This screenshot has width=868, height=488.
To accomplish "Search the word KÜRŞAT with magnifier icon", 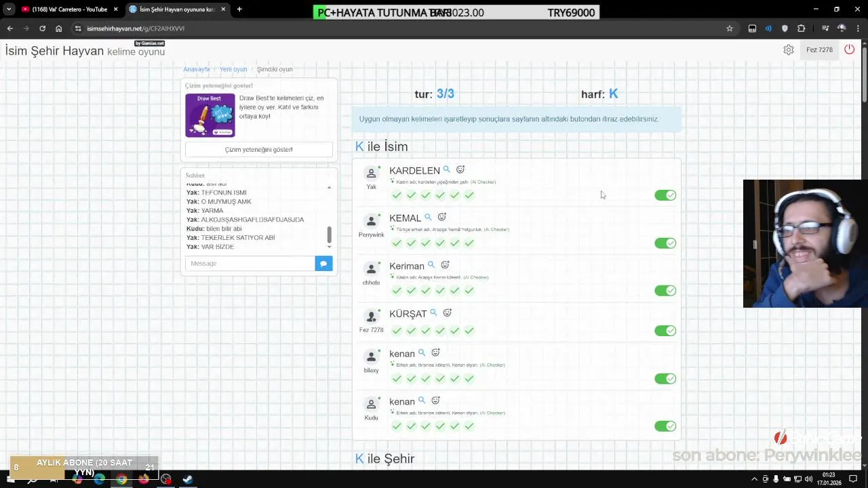I will (x=433, y=313).
